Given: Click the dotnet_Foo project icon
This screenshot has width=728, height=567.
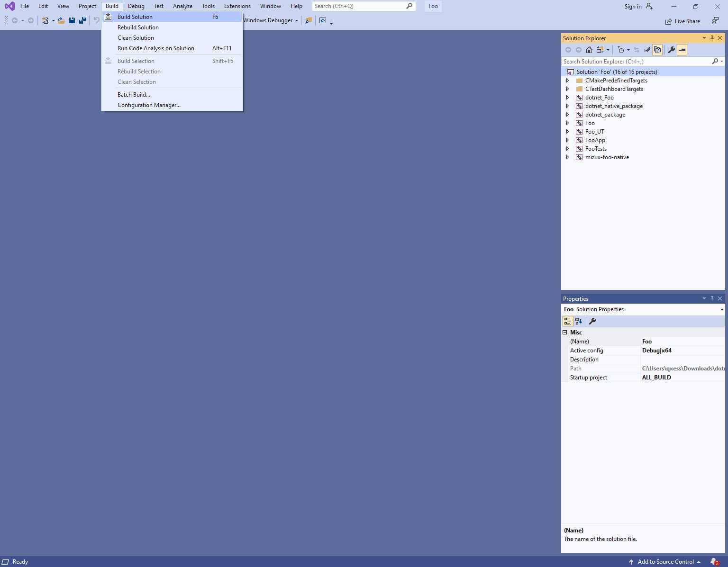Looking at the screenshot, I should pos(579,98).
